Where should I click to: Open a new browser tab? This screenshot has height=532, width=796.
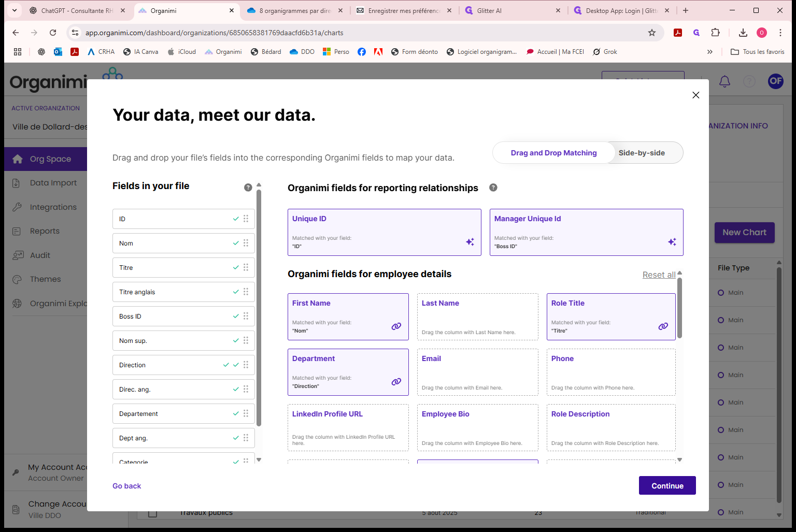click(686, 10)
